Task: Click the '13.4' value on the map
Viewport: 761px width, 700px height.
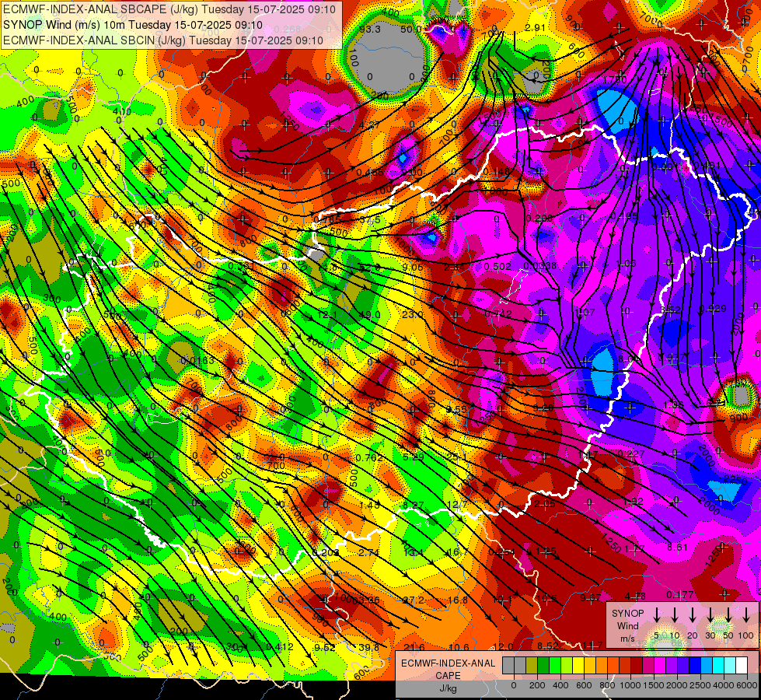Action: [x=414, y=552]
